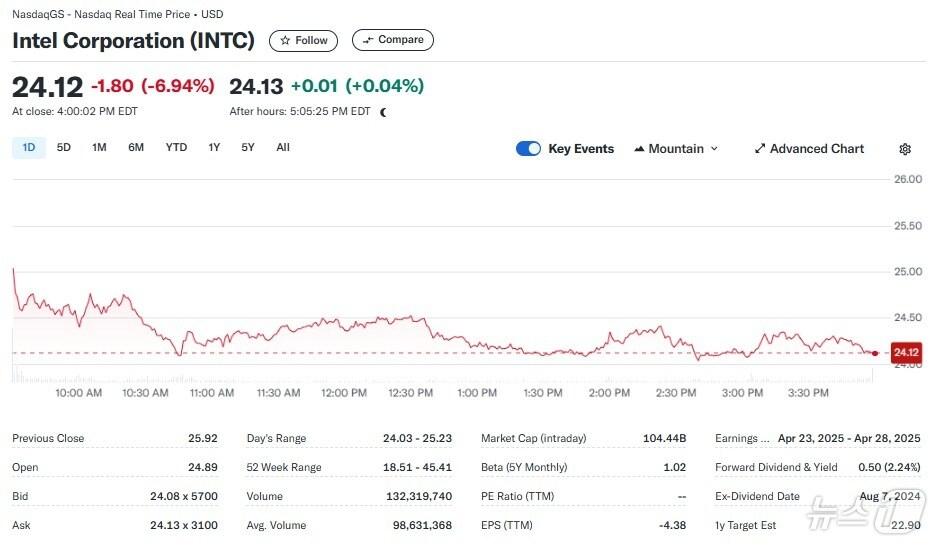Select the 1D time range tab

point(29,148)
